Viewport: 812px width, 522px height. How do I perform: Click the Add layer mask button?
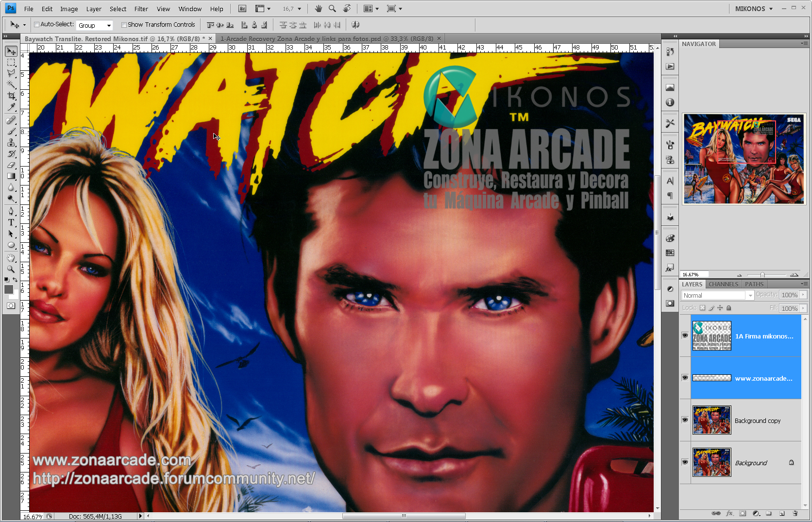click(743, 513)
